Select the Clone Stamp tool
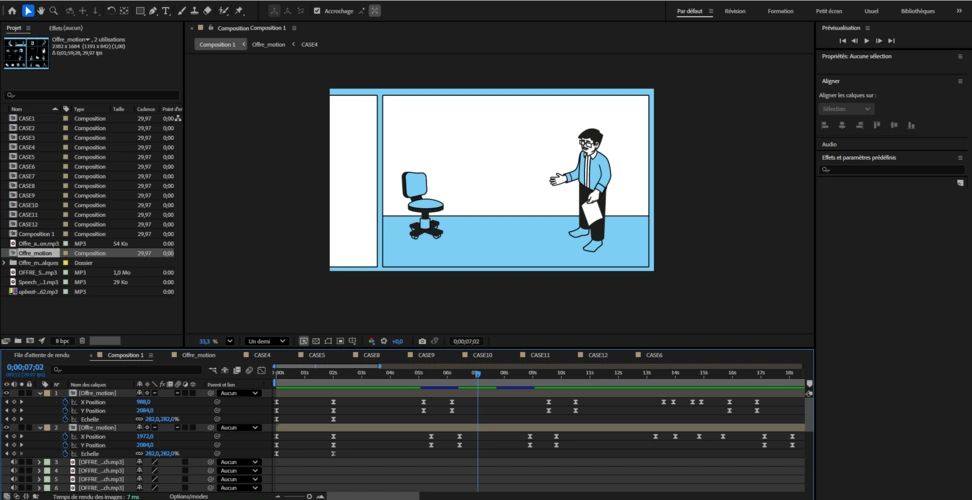This screenshot has width=972, height=500. pos(194,11)
